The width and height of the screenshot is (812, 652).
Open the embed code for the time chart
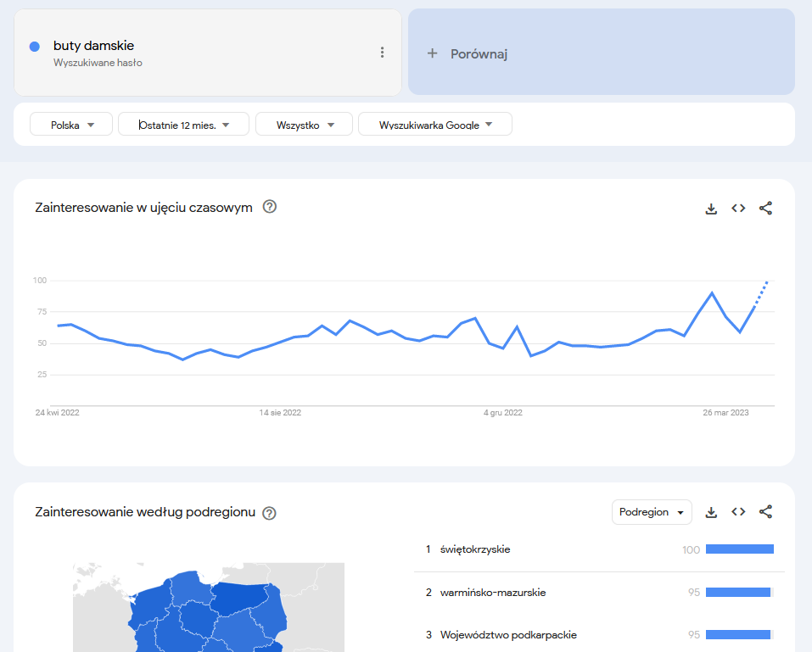(738, 208)
